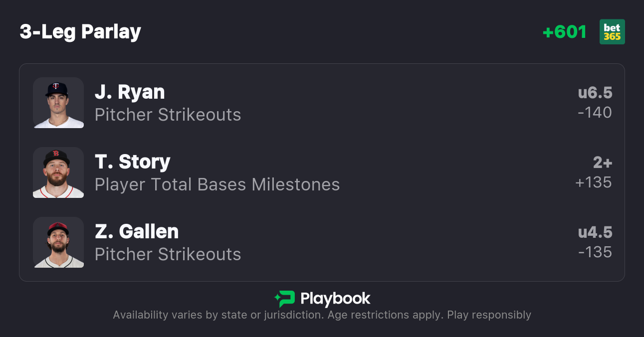644x337 pixels.
Task: Click the -140 odds for J. Ryan
Action: [595, 113]
